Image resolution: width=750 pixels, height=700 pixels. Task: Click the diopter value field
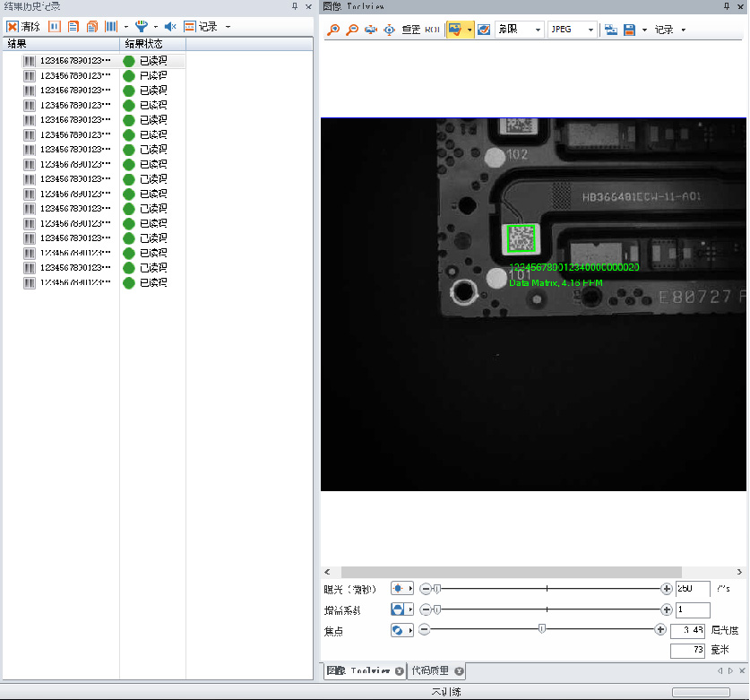tap(687, 631)
